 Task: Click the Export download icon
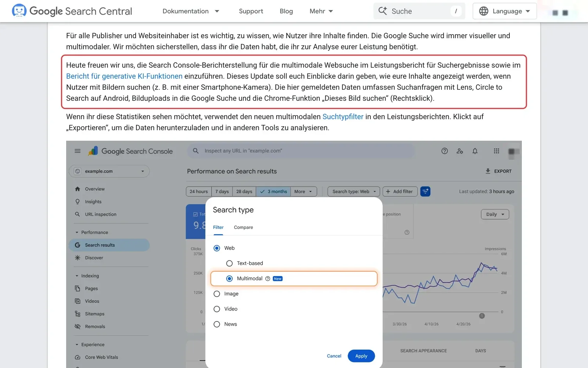[x=488, y=171]
